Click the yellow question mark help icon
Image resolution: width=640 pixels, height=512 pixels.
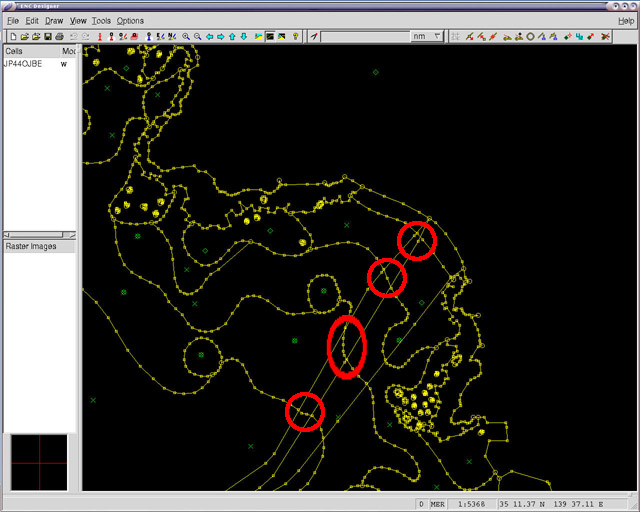[296, 37]
